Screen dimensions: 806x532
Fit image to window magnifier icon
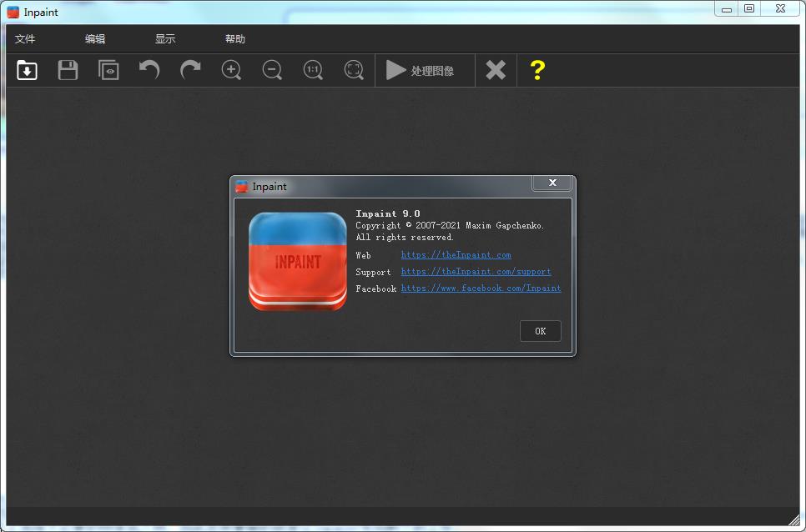tap(354, 70)
